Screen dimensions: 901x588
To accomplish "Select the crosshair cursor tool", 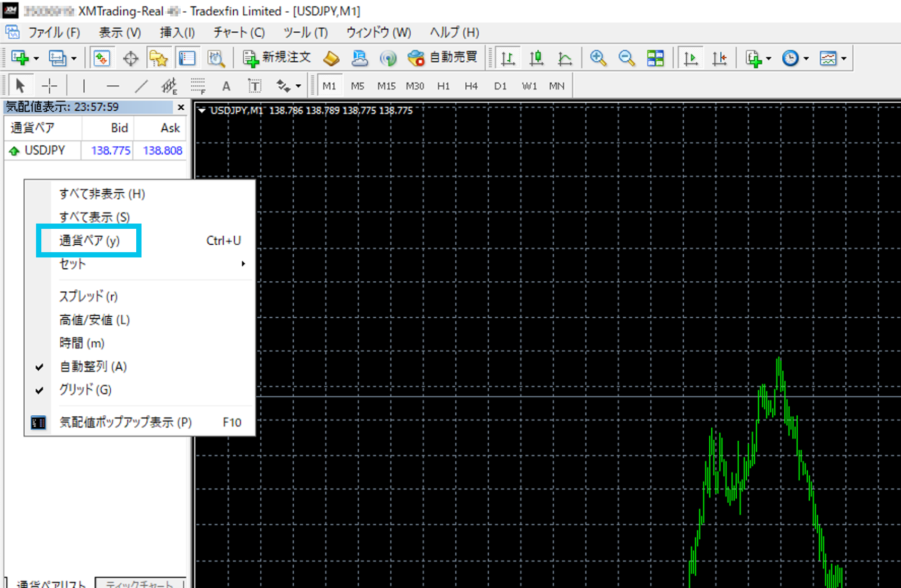I will click(49, 86).
